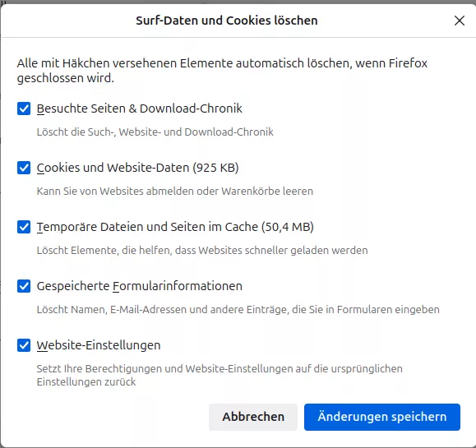Disable the Temporäre Dateien und Seiten checkbox
Viewport: 476px width, 448px height.
[x=24, y=227]
